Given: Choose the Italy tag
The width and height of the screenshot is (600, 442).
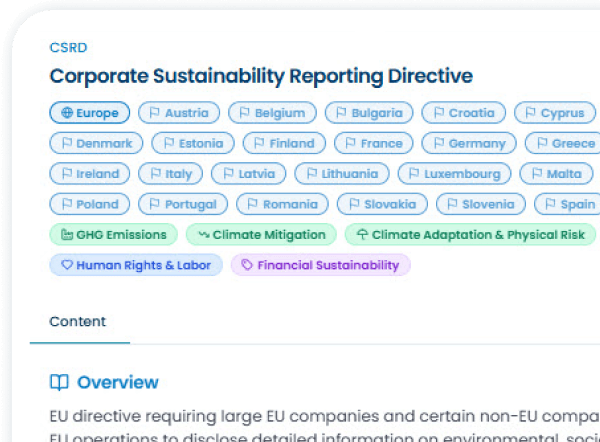Looking at the screenshot, I should (171, 173).
